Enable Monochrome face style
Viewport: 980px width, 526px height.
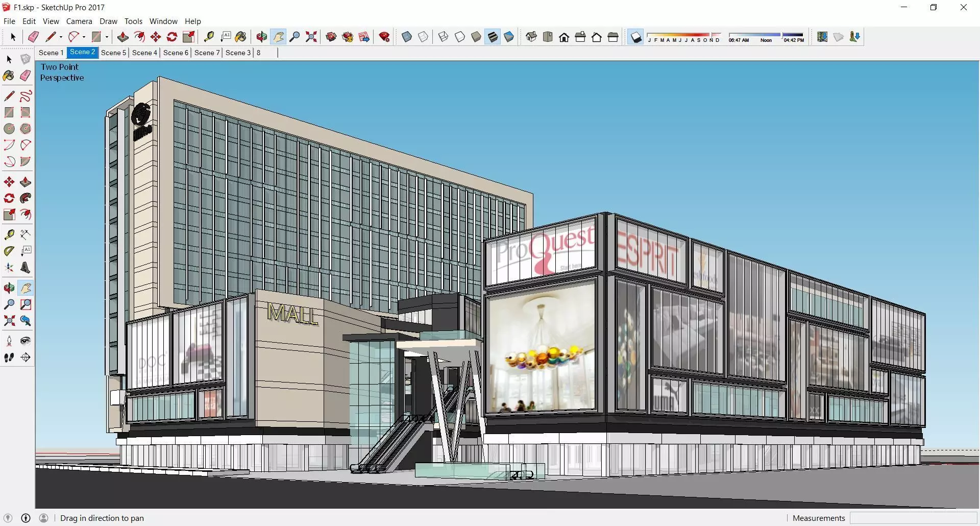tap(509, 37)
